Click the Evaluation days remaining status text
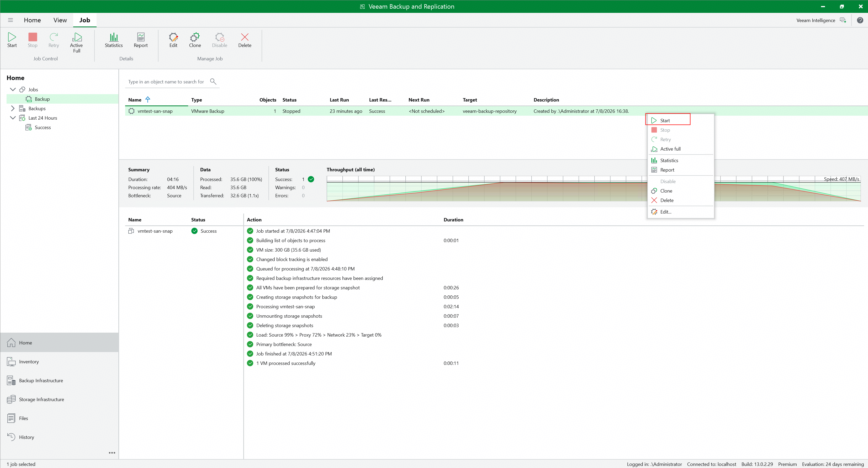The width and height of the screenshot is (868, 468). coord(833,464)
